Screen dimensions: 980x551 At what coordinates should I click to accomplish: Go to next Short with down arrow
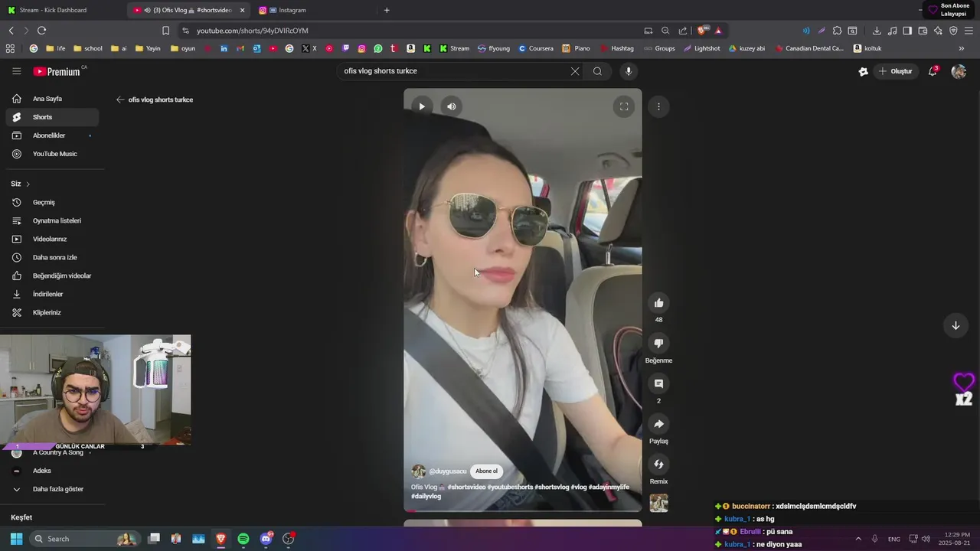[x=955, y=325]
